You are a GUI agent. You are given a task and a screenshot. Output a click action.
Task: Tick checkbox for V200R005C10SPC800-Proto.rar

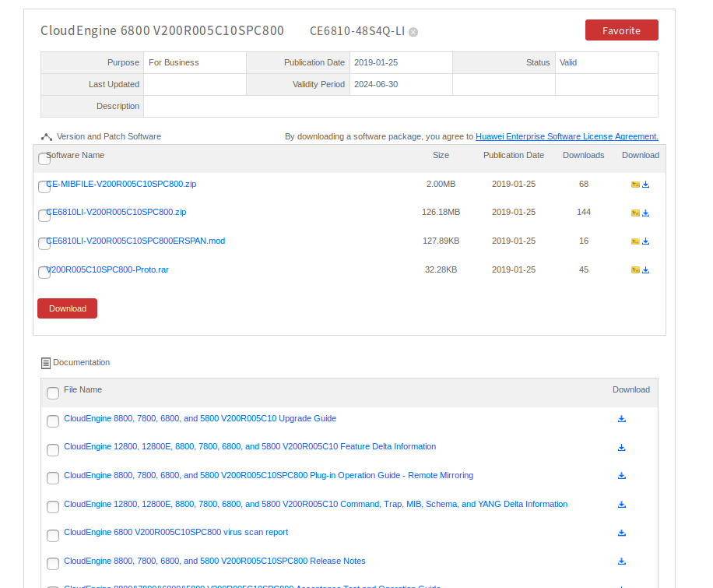pyautogui.click(x=44, y=272)
